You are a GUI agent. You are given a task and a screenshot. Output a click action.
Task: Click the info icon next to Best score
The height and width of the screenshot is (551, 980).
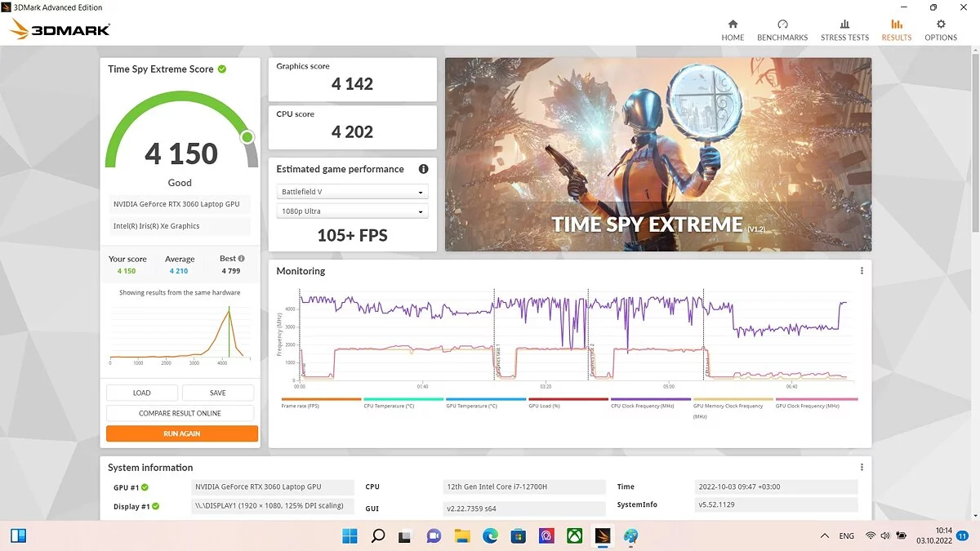pyautogui.click(x=241, y=259)
